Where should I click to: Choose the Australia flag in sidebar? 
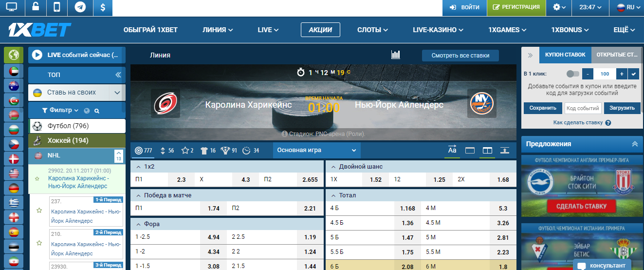tap(13, 86)
